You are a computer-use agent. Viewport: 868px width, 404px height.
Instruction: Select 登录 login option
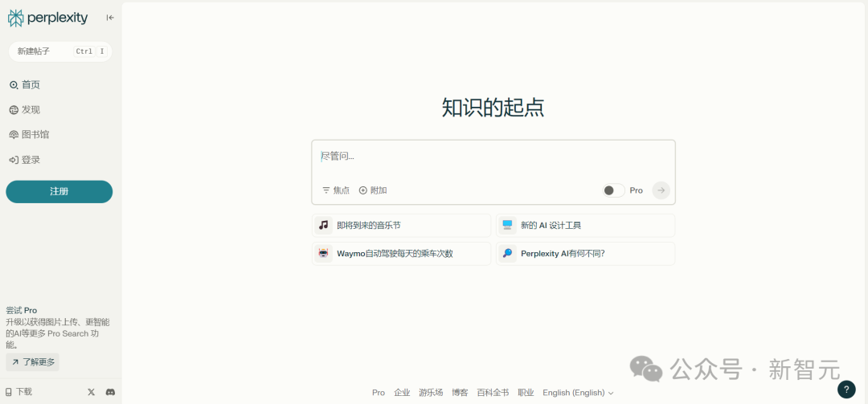[x=25, y=160]
